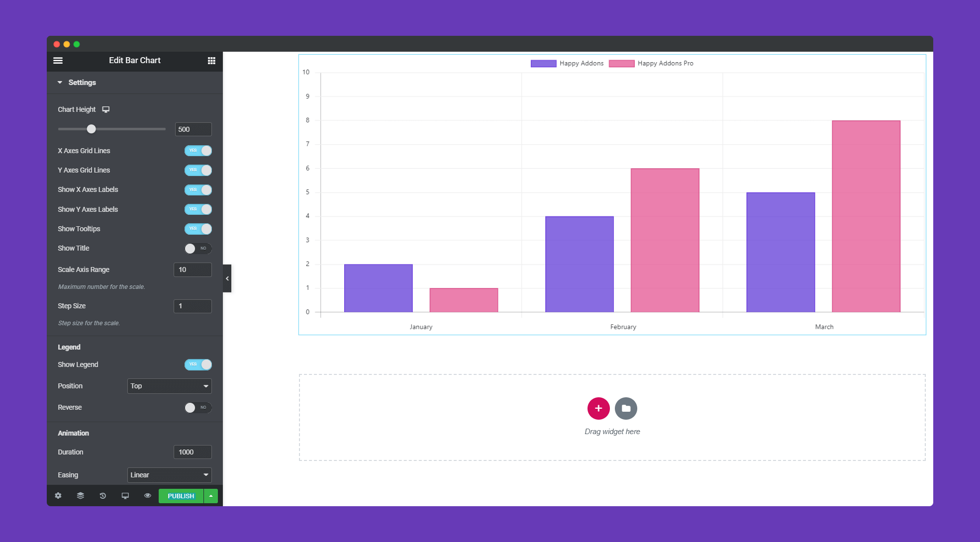This screenshot has height=542, width=980.
Task: Click the layers stack icon bottom toolbar
Action: 80,496
